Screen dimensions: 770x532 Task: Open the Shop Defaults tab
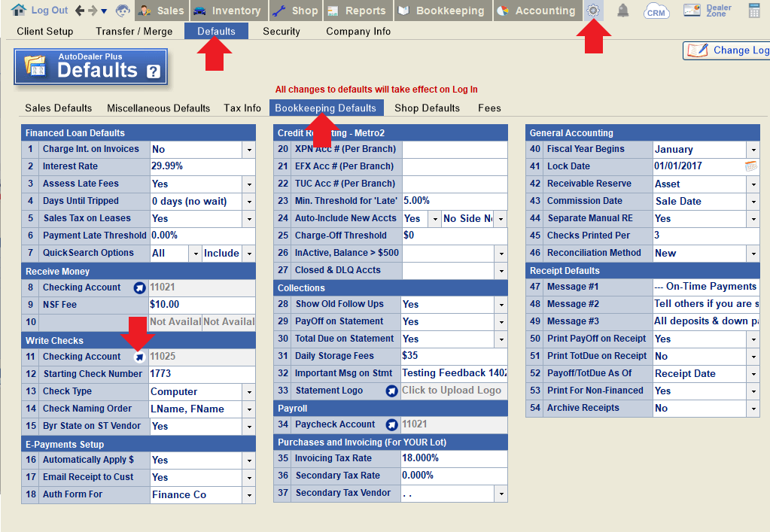(428, 108)
